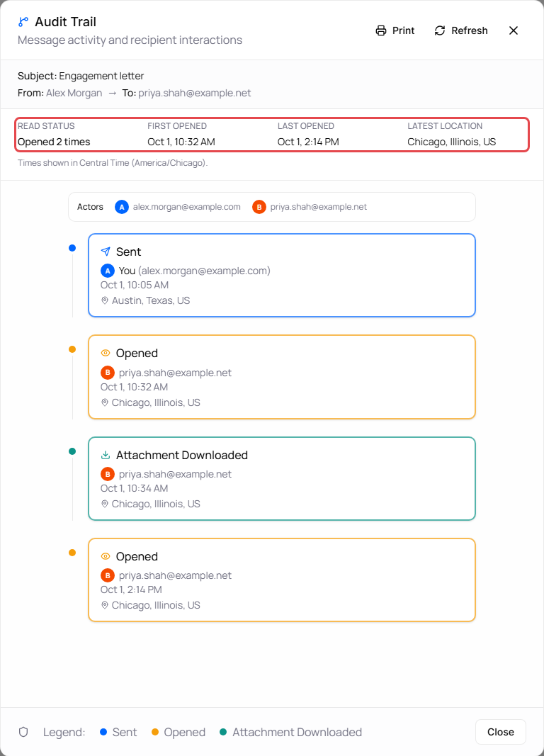Click the printer icon

pos(380,30)
